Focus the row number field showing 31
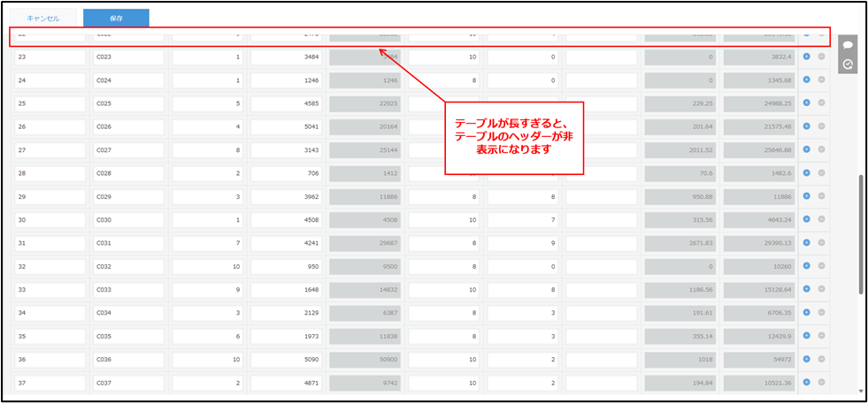868x403 pixels. tap(50, 242)
